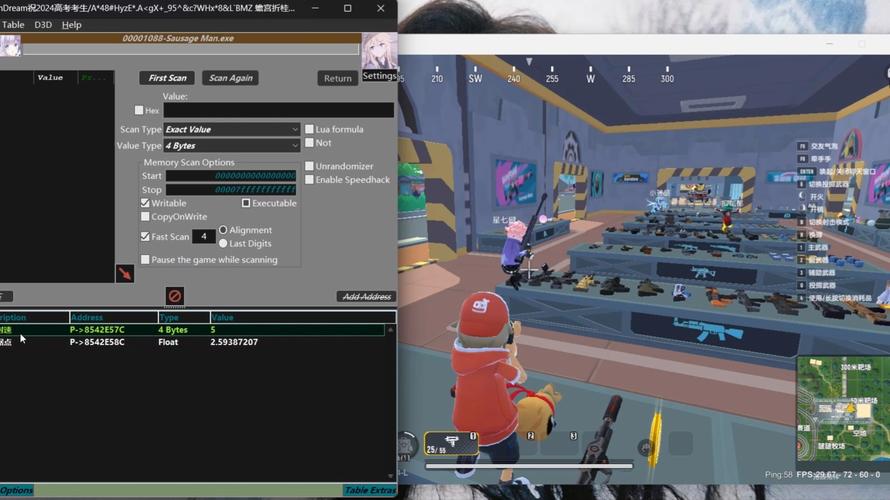Viewport: 890px width, 500px height.
Task: Enable the Lua formula checkbox
Action: click(309, 129)
